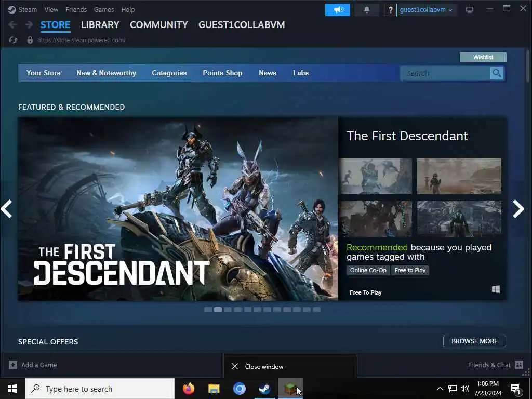Show previous featured game carousel arrow
Image resolution: width=532 pixels, height=399 pixels.
[x=6, y=209]
